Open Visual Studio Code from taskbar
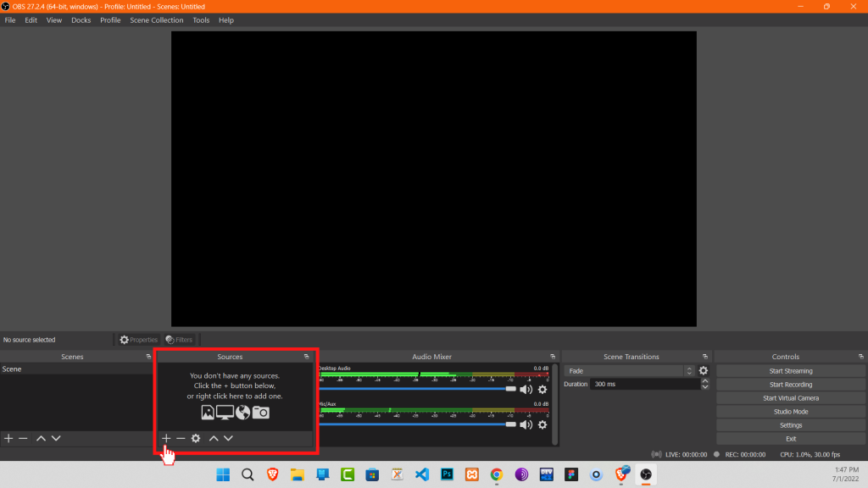Image resolution: width=868 pixels, height=488 pixels. 422,474
